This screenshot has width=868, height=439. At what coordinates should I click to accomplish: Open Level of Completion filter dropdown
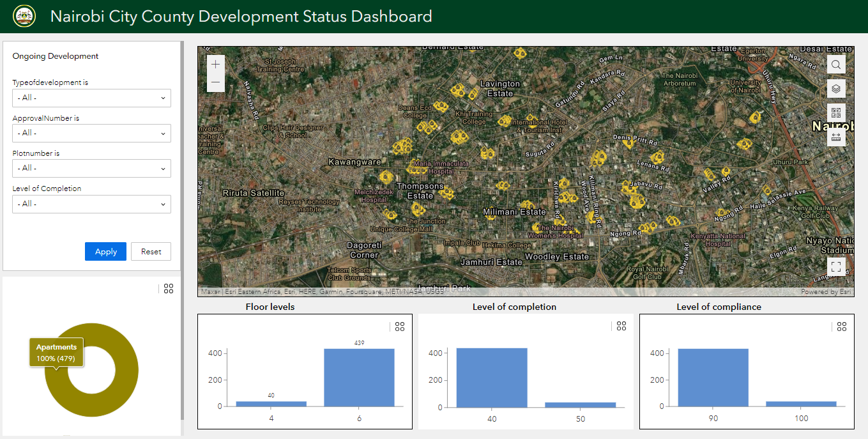point(91,204)
